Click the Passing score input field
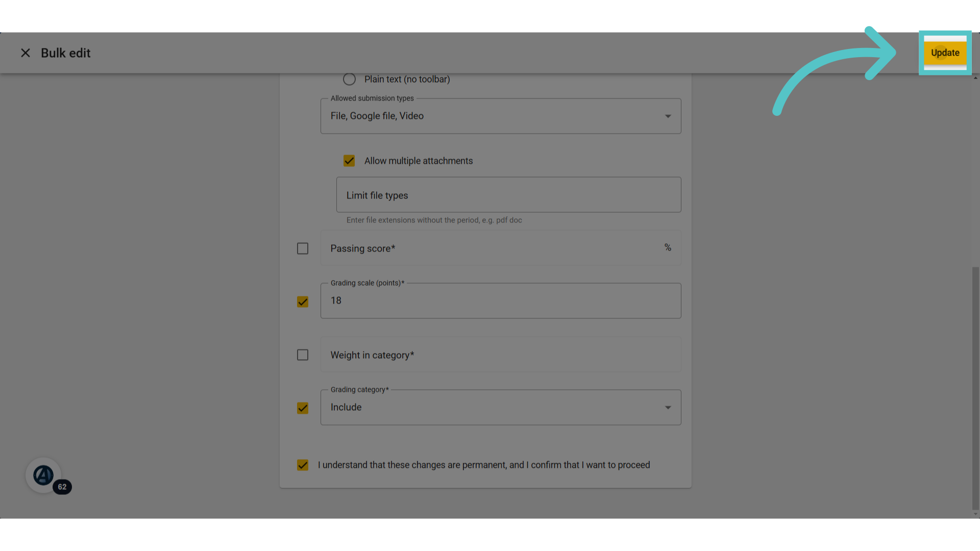 coord(501,248)
